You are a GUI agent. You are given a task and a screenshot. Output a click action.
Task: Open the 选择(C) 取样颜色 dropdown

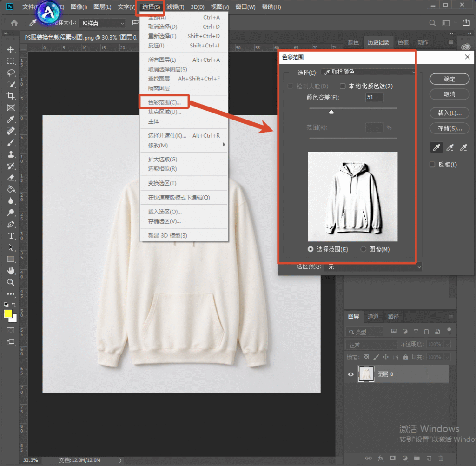(368, 72)
